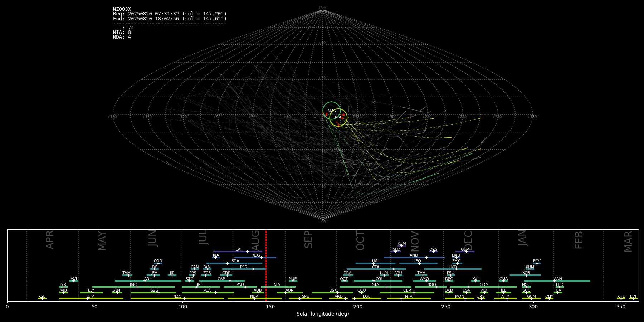Click the 'NDA: 4' count in header

pyautogui.click(x=122, y=37)
